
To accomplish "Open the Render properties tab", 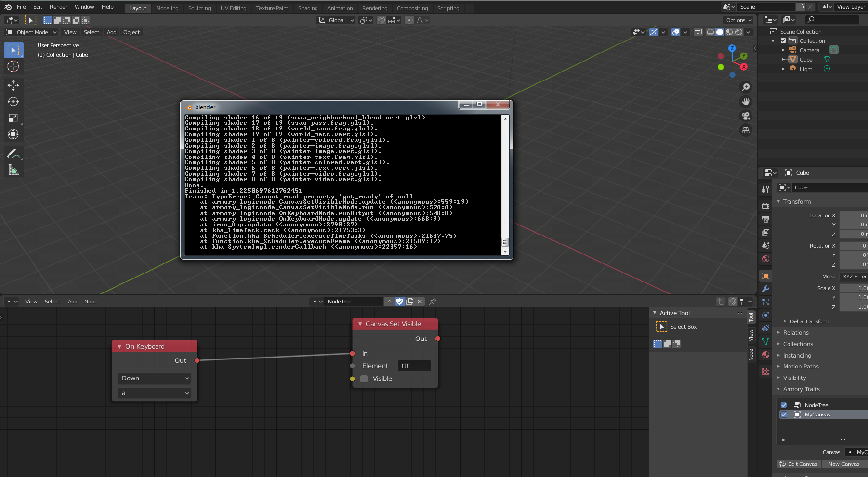I will point(766,205).
